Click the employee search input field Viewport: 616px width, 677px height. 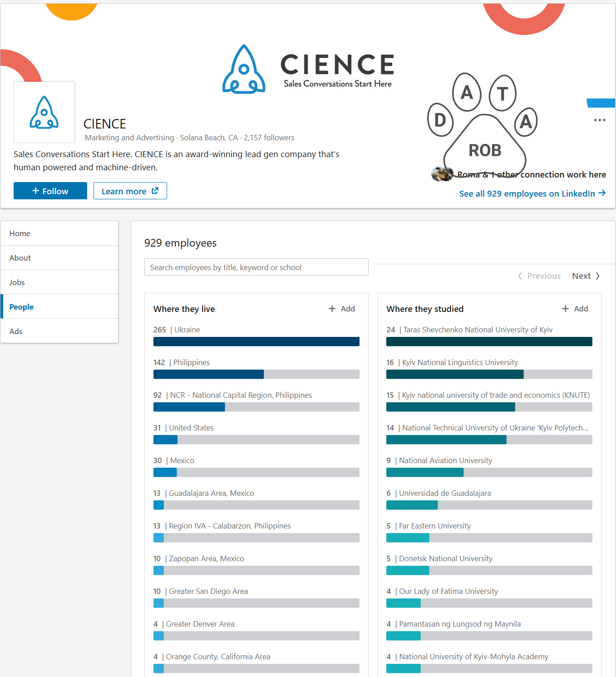pos(256,267)
